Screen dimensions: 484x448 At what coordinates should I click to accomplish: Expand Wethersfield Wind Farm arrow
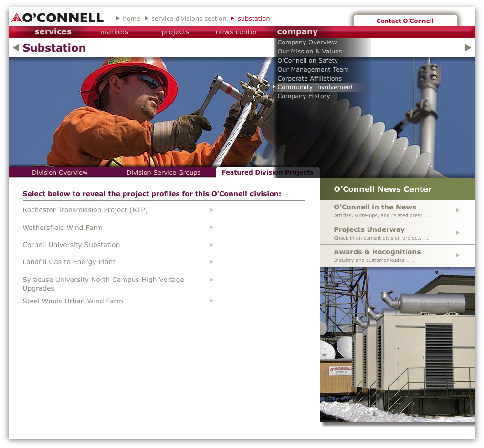211,228
